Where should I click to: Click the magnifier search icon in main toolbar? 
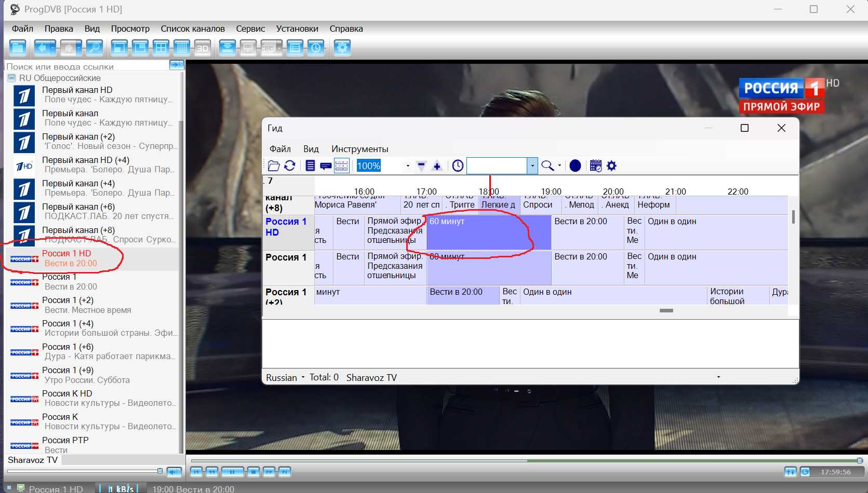coord(94,48)
